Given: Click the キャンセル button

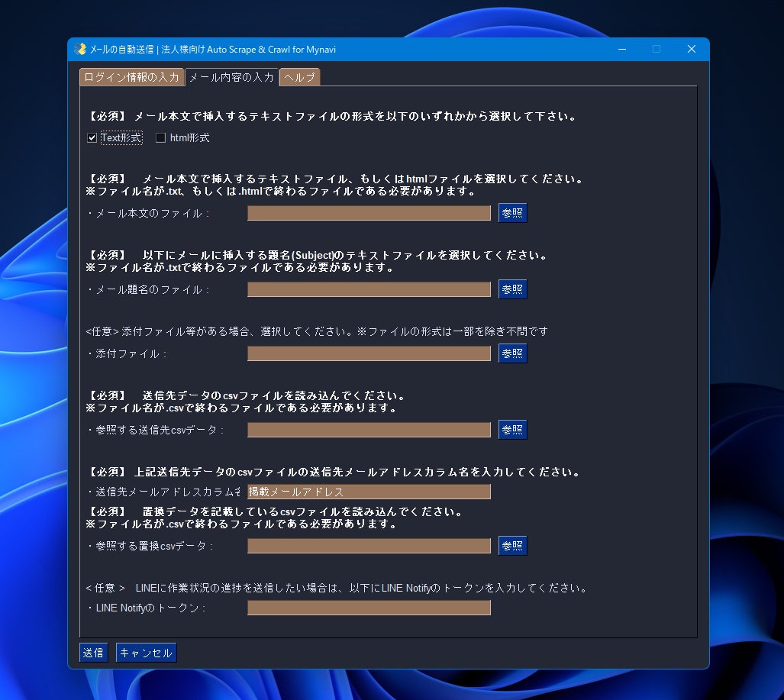Looking at the screenshot, I should click(x=146, y=653).
